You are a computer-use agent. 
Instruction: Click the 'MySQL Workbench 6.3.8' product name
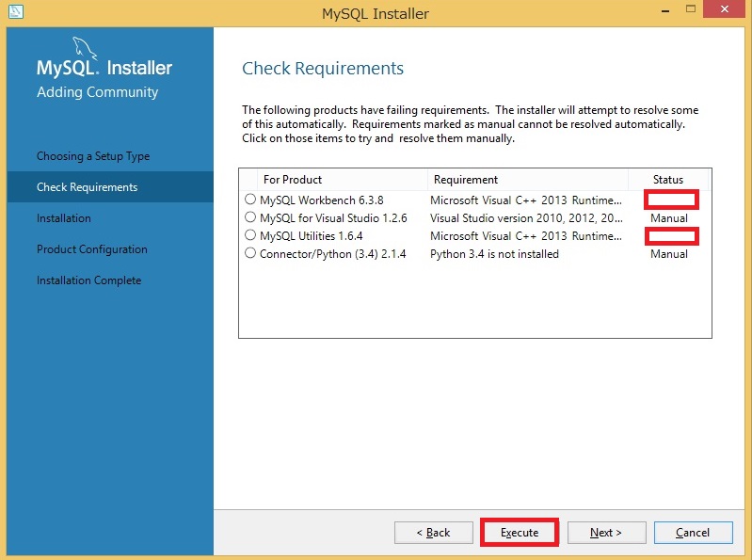click(x=321, y=200)
